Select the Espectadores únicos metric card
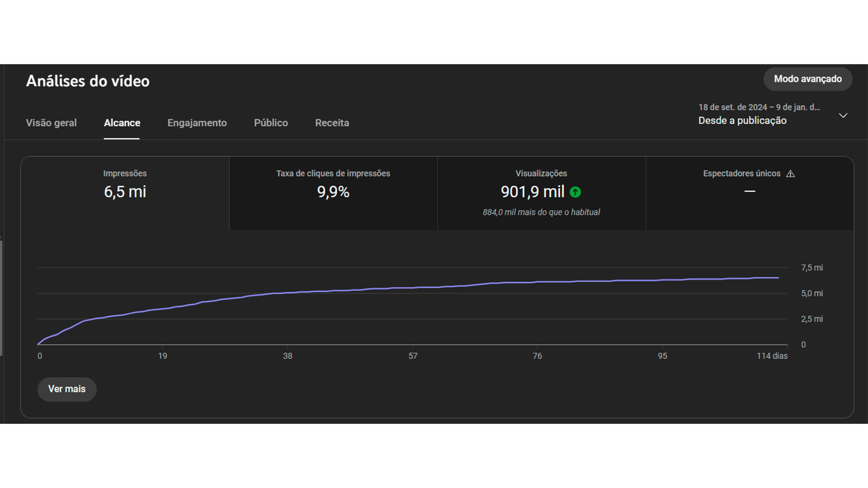This screenshot has height=488, width=868. [x=750, y=193]
